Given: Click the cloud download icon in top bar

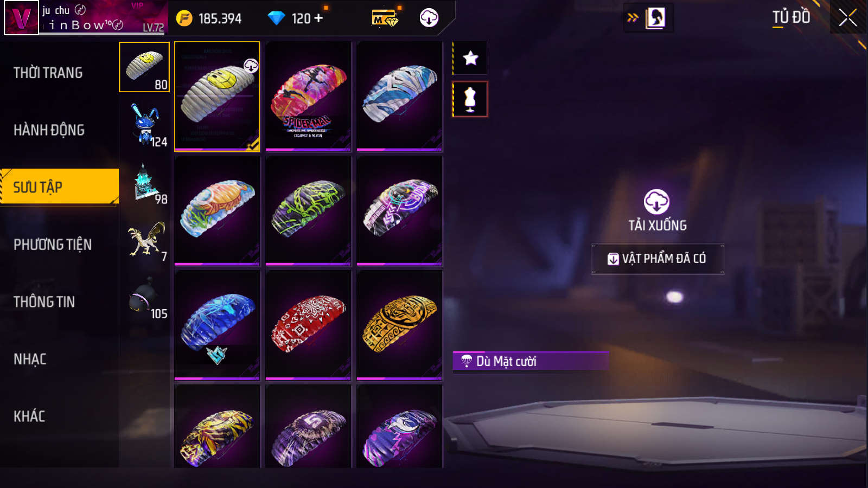Looking at the screenshot, I should click(x=429, y=18).
